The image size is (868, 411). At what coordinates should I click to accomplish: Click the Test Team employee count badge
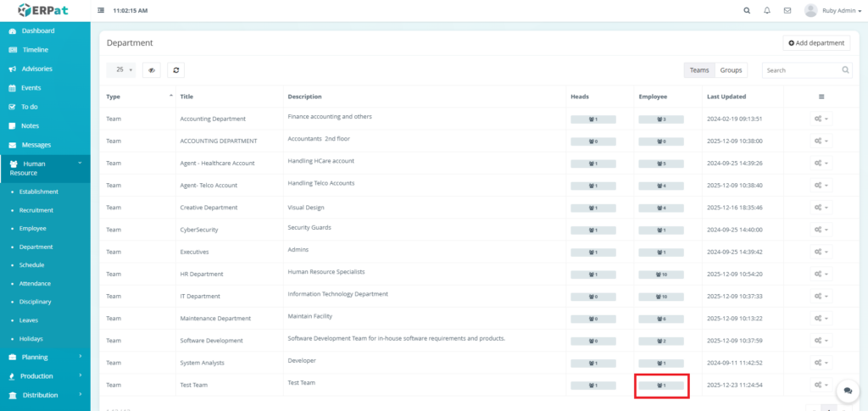pos(661,386)
